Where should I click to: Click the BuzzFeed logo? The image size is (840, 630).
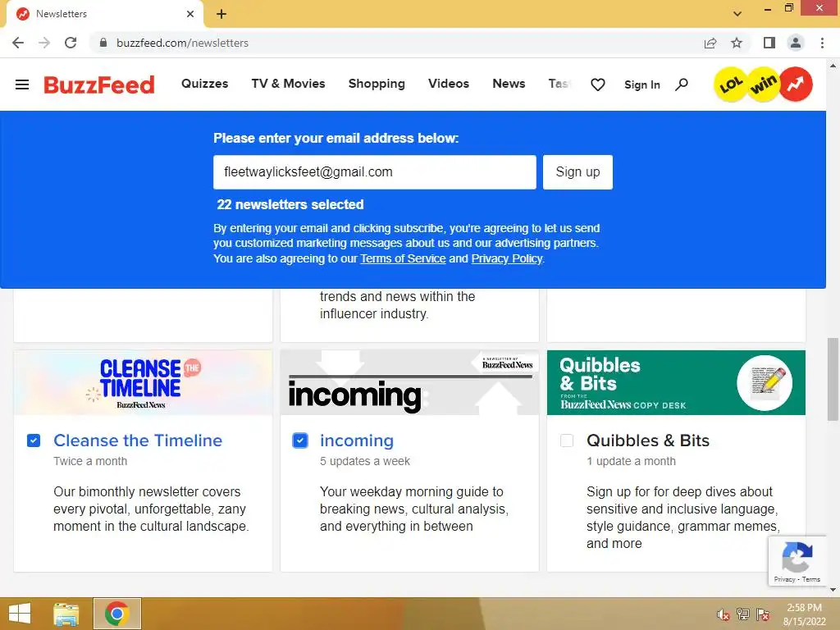click(99, 84)
